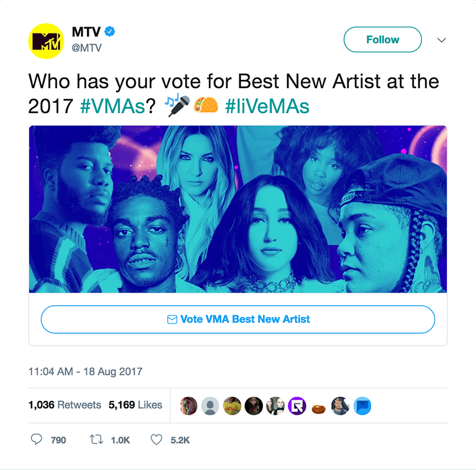Open the Best New Artist nominees image
The width and height of the screenshot is (476, 470).
pyautogui.click(x=238, y=209)
